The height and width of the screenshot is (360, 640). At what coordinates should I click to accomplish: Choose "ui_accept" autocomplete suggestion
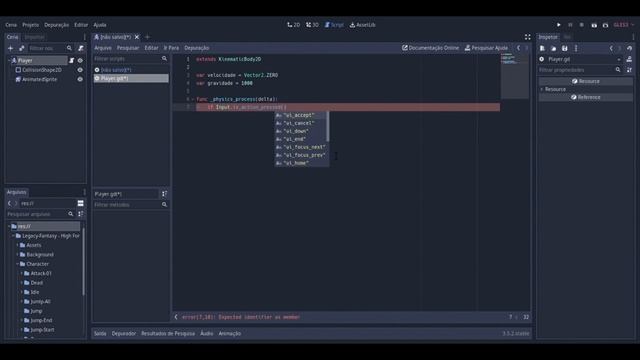(300, 115)
